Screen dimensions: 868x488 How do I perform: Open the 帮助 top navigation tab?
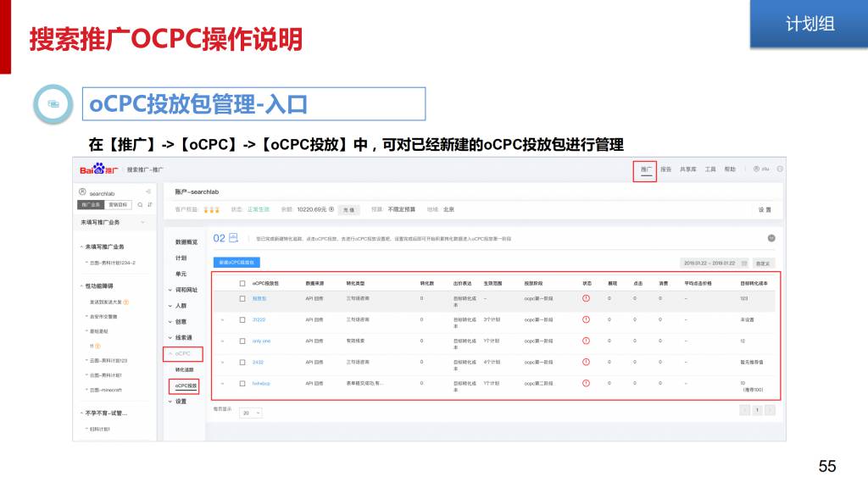(730, 169)
